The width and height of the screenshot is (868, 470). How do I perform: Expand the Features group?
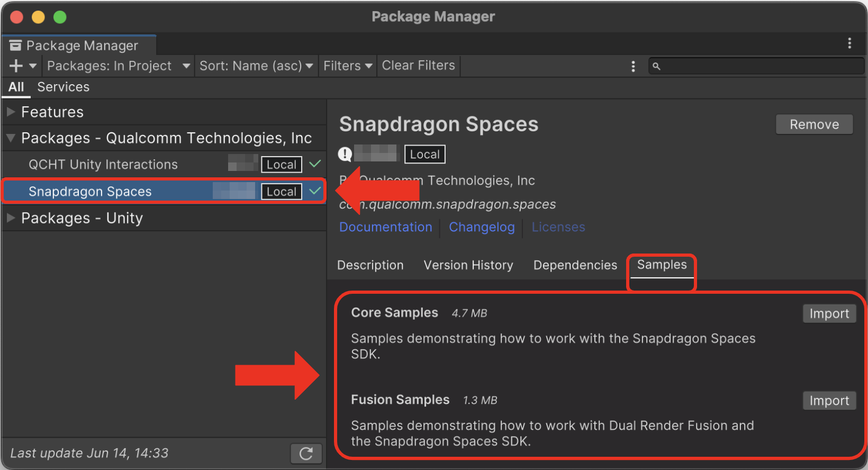(10, 112)
